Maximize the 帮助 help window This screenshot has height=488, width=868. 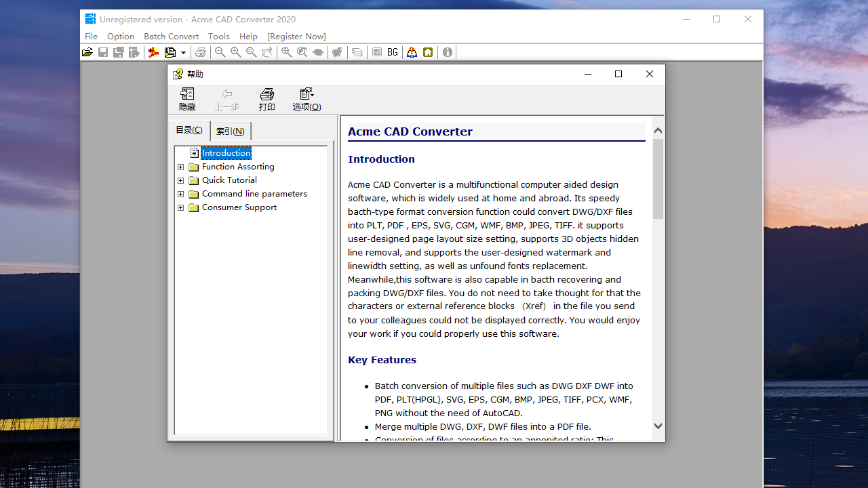(x=618, y=74)
